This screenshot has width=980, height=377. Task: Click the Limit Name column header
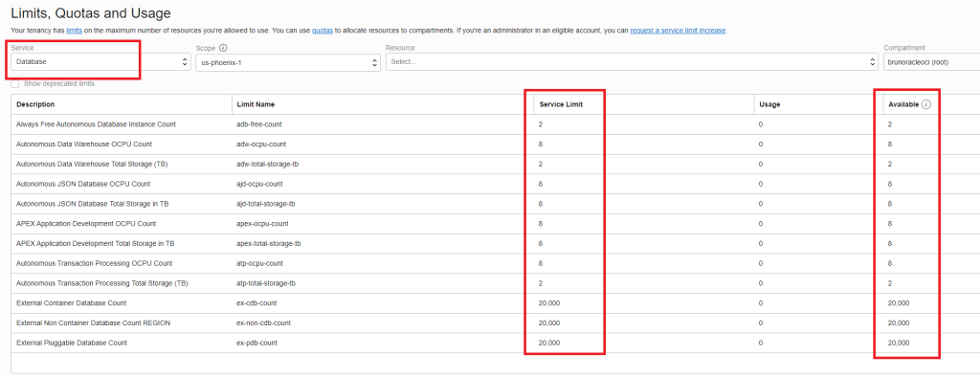point(256,104)
